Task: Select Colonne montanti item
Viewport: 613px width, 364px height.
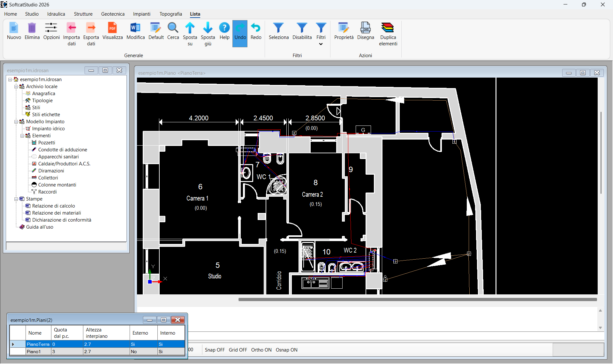Action: coord(57,185)
